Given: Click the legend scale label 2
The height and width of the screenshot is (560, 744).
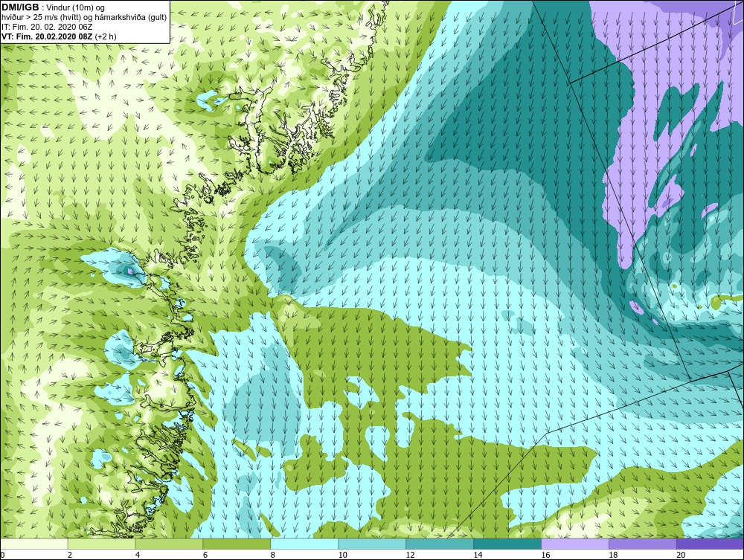Looking at the screenshot, I should 70,555.
